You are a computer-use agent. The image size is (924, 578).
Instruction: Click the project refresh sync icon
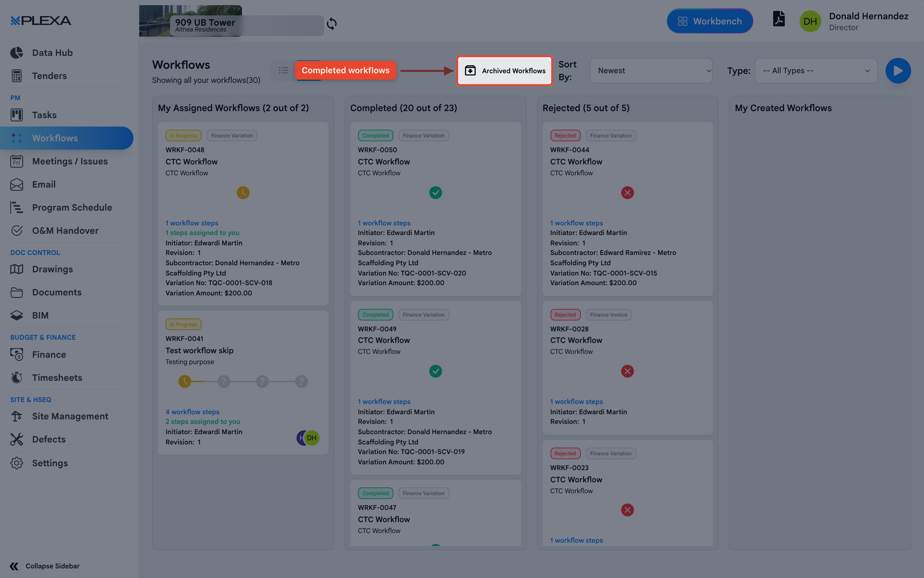pos(331,24)
